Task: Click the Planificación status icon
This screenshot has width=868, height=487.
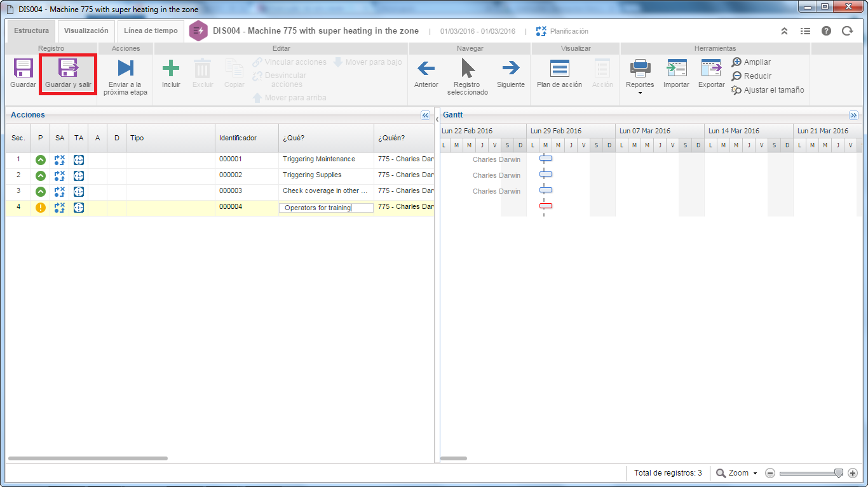Action: click(541, 31)
